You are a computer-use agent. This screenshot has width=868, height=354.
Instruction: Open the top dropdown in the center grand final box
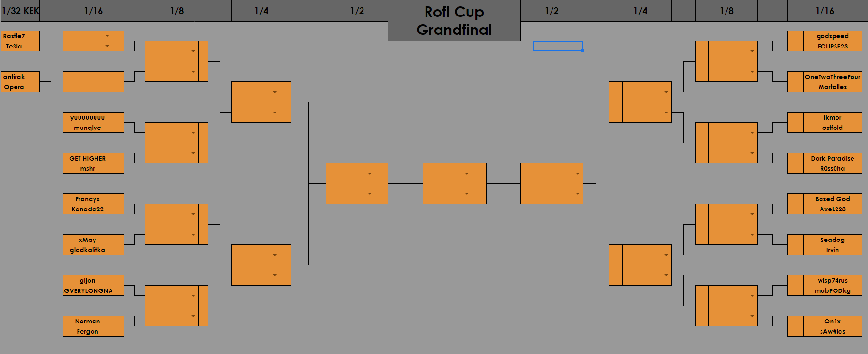pos(467,174)
